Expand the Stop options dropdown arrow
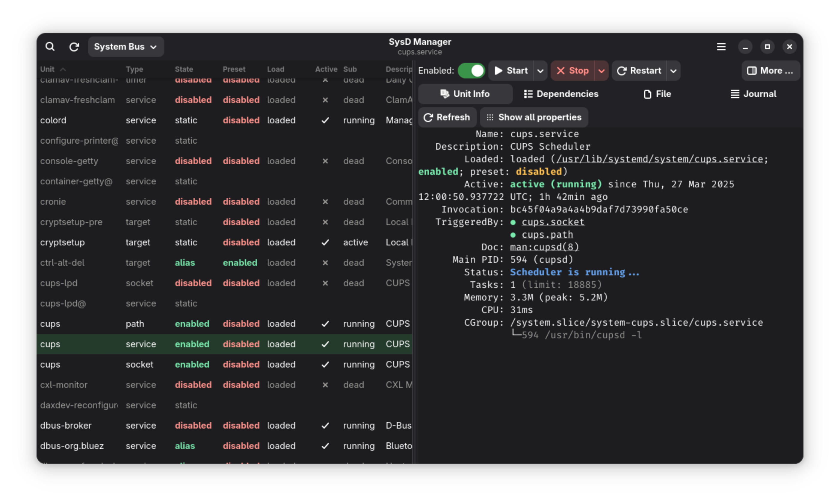The height and width of the screenshot is (504, 840). [601, 71]
